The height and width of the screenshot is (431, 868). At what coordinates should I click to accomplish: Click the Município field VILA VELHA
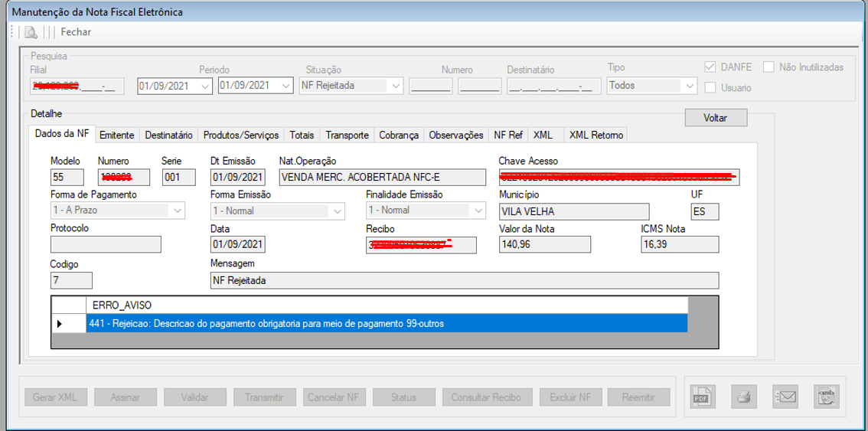click(573, 211)
